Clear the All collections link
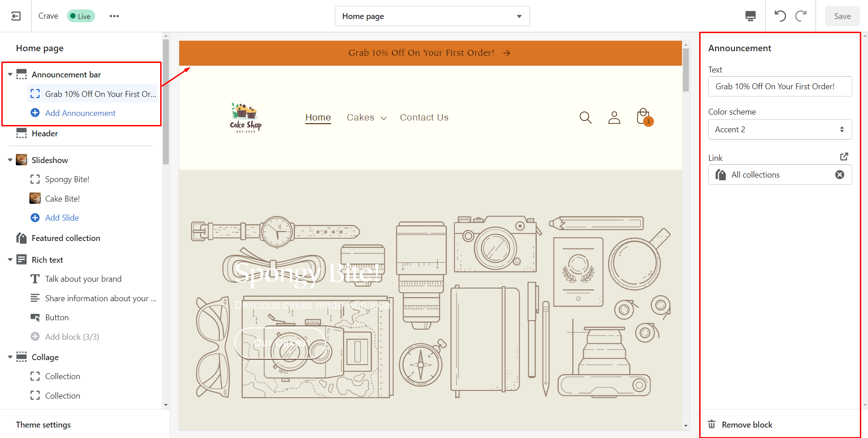The height and width of the screenshot is (438, 868). pyautogui.click(x=839, y=175)
